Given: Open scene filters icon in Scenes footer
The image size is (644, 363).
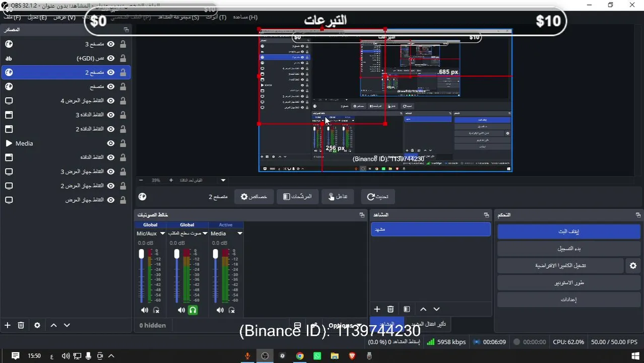Looking at the screenshot, I should pos(407,309).
